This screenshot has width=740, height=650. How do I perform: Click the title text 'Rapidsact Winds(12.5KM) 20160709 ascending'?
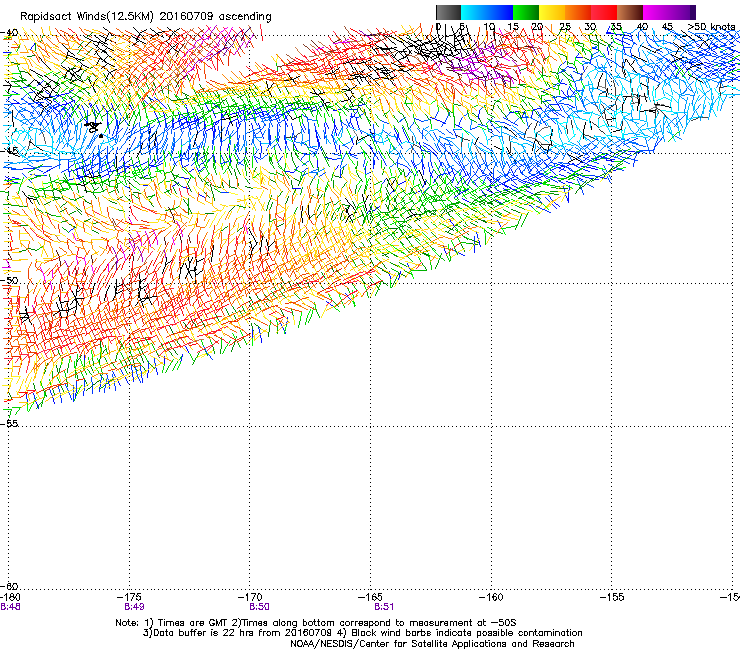[145, 17]
